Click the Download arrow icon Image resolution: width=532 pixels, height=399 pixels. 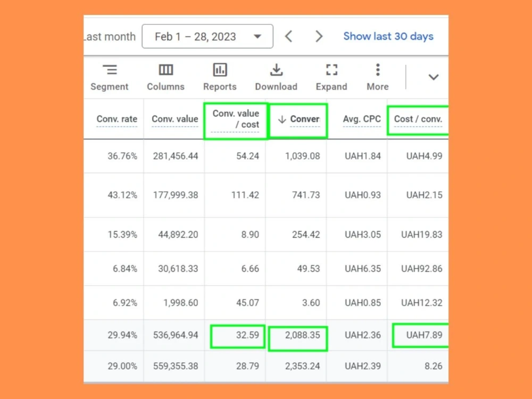(277, 70)
